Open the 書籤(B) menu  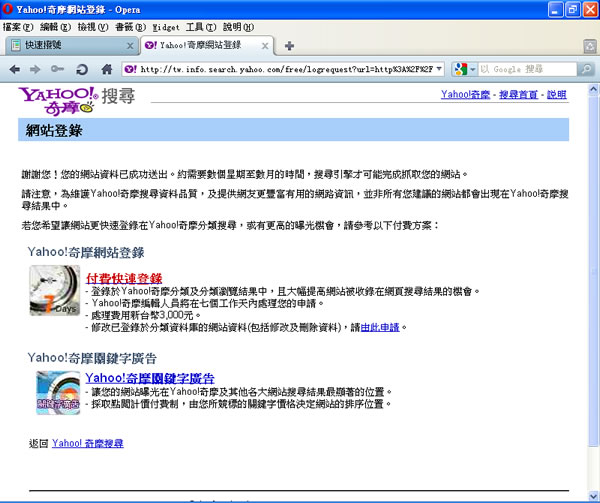[130, 27]
